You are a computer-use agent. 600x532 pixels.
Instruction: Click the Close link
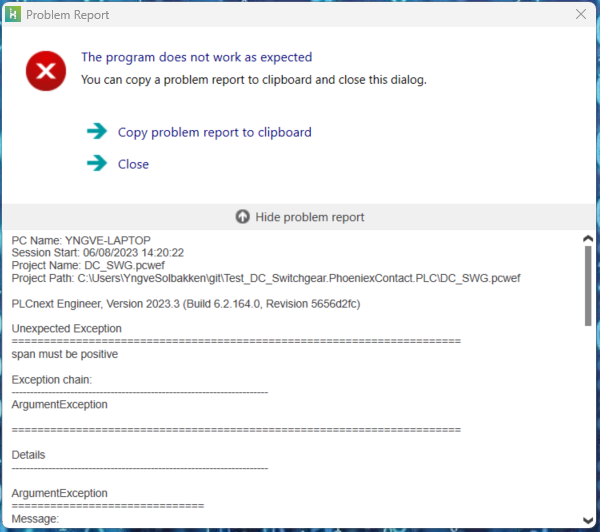coord(133,164)
